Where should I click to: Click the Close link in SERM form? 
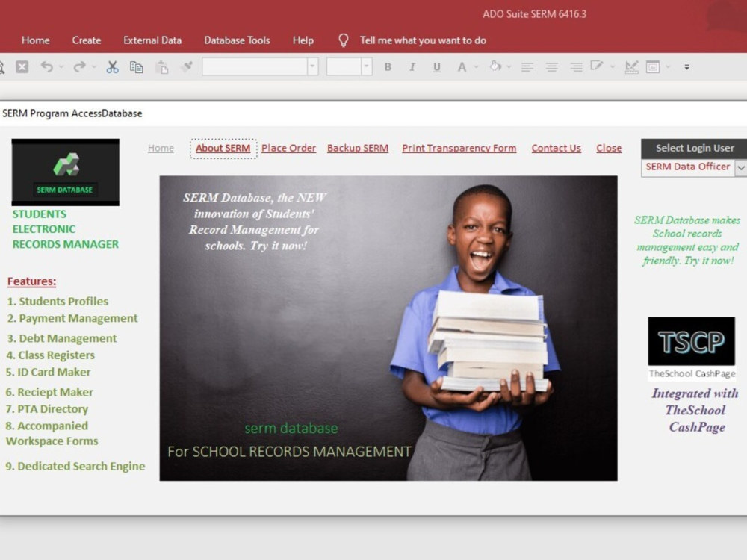609,148
